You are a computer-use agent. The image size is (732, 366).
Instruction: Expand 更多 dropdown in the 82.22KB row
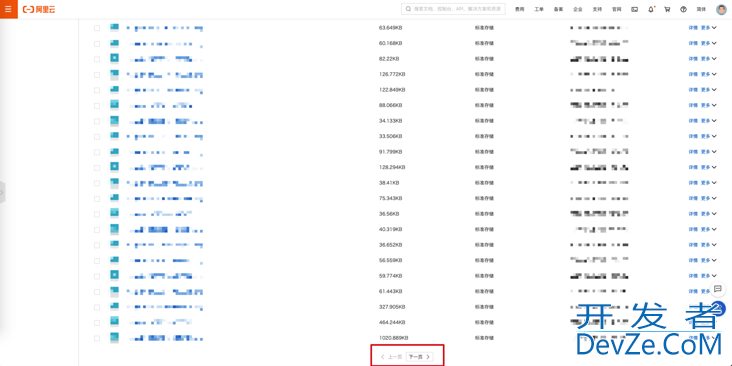tap(708, 59)
